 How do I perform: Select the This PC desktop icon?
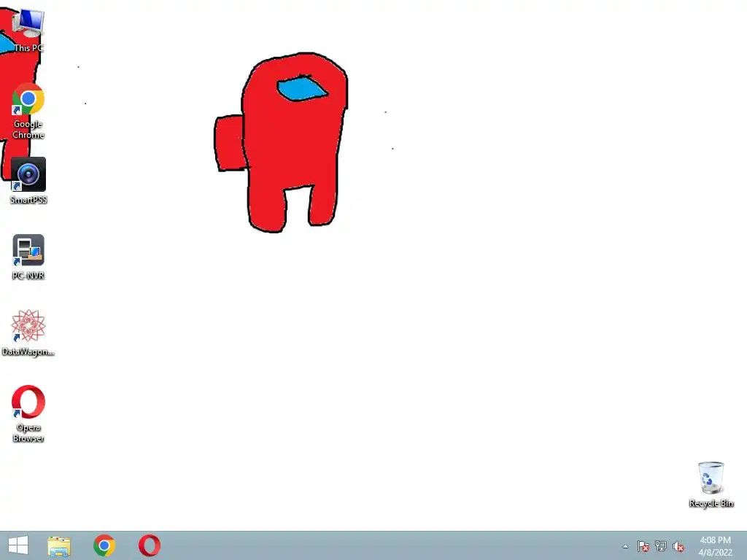(28, 30)
